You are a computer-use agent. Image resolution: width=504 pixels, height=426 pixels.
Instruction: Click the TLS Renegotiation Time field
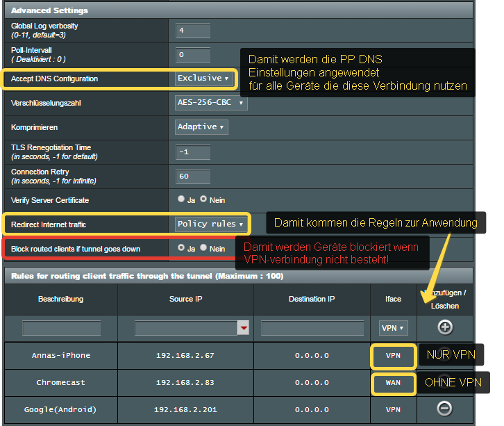click(x=193, y=152)
